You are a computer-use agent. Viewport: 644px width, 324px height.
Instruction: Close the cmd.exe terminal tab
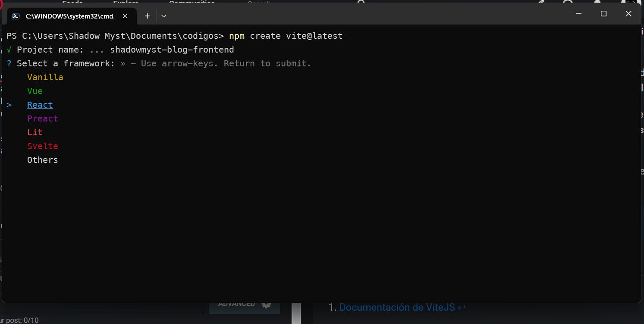pos(125,16)
